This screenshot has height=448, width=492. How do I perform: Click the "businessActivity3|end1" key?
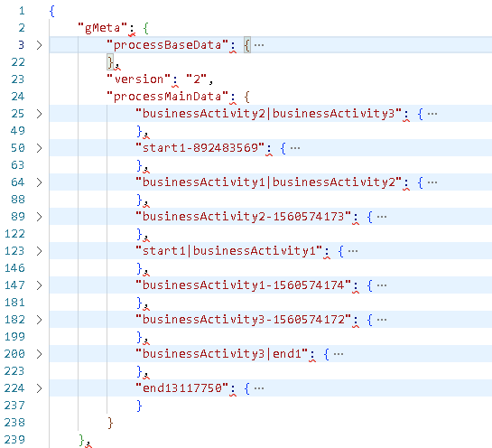pyautogui.click(x=222, y=354)
